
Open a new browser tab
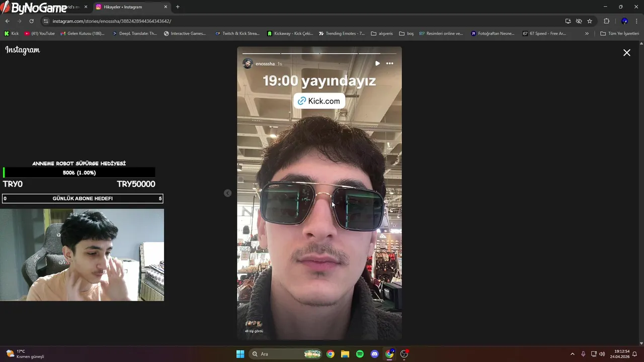(x=178, y=7)
